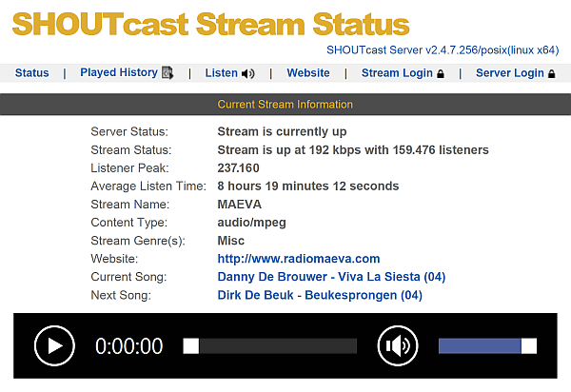The image size is (571, 392).
Task: Open current song Danny De Brouwer link
Action: 331,277
